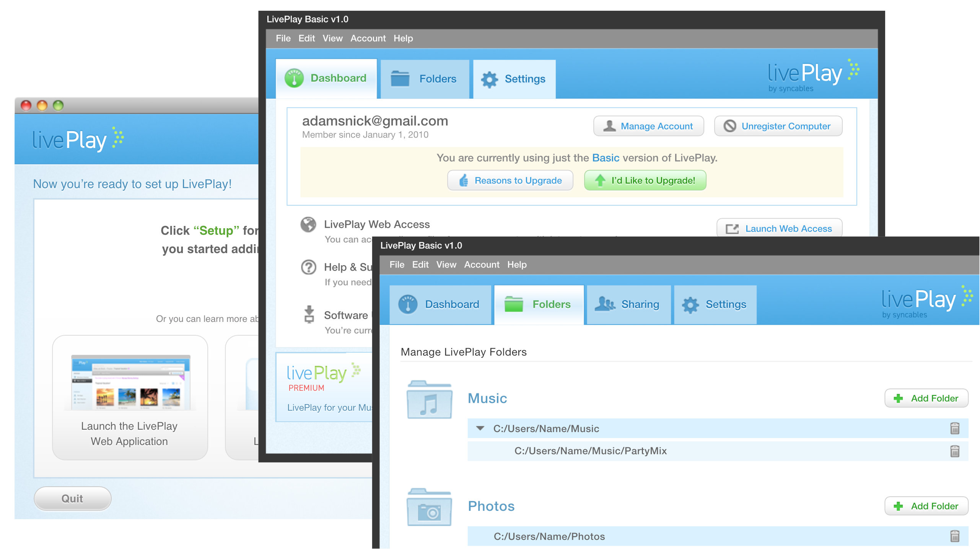Click the gear icon in front window Settings tab
This screenshot has height=549, width=980.
[690, 305]
